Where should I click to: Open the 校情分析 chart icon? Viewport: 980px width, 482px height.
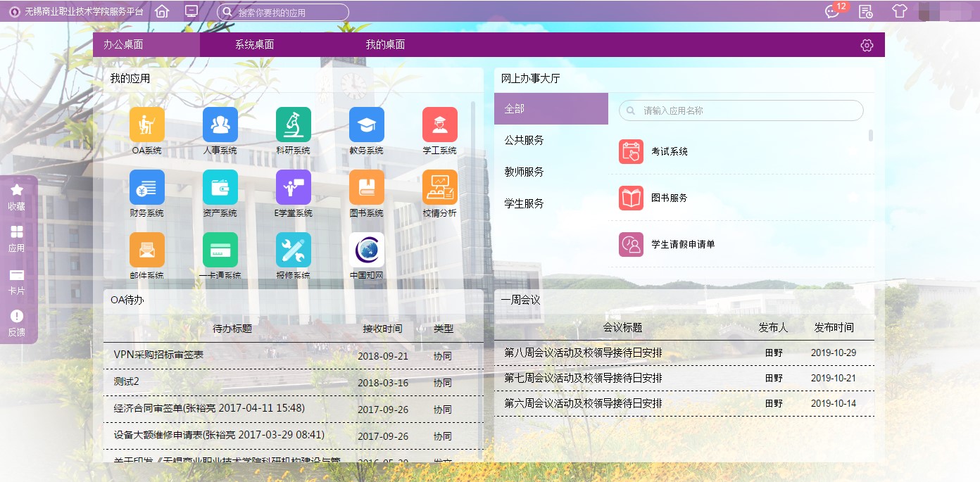pos(439,188)
